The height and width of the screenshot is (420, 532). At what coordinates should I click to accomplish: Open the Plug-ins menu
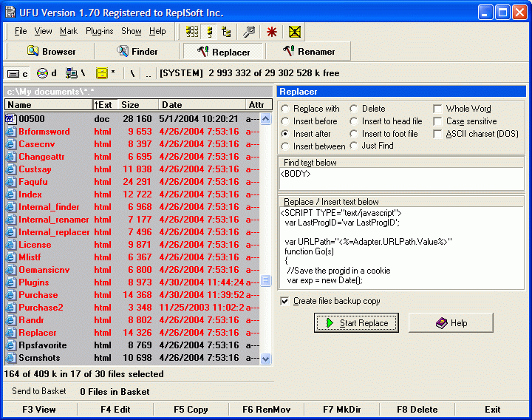[x=100, y=31]
